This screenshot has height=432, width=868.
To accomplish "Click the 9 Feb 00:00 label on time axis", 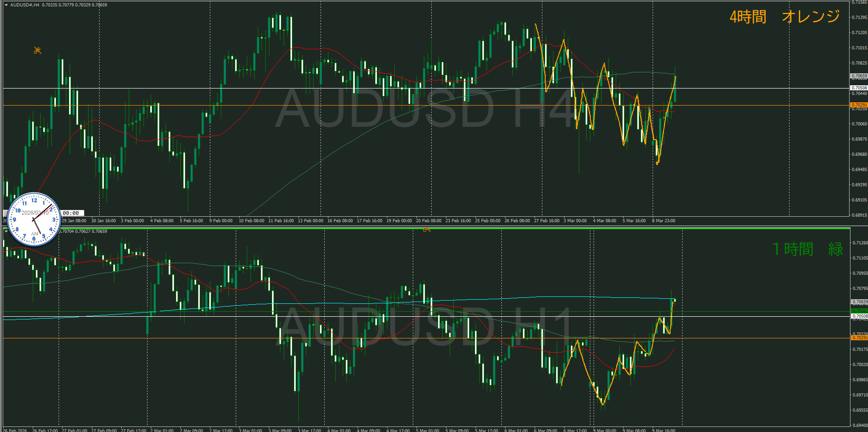I will 220,221.
